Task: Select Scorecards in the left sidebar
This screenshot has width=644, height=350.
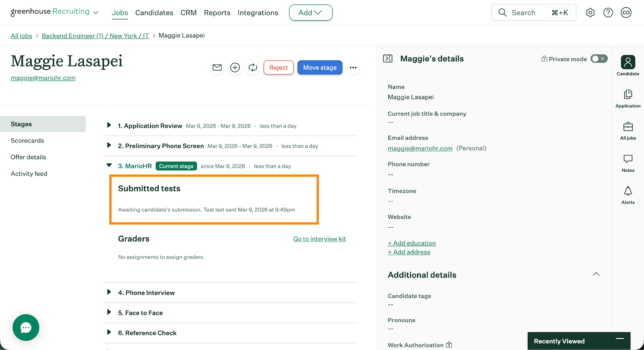Action: point(27,140)
